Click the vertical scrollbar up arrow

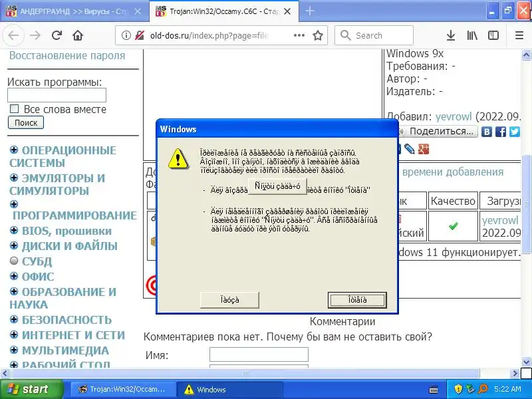(x=526, y=55)
